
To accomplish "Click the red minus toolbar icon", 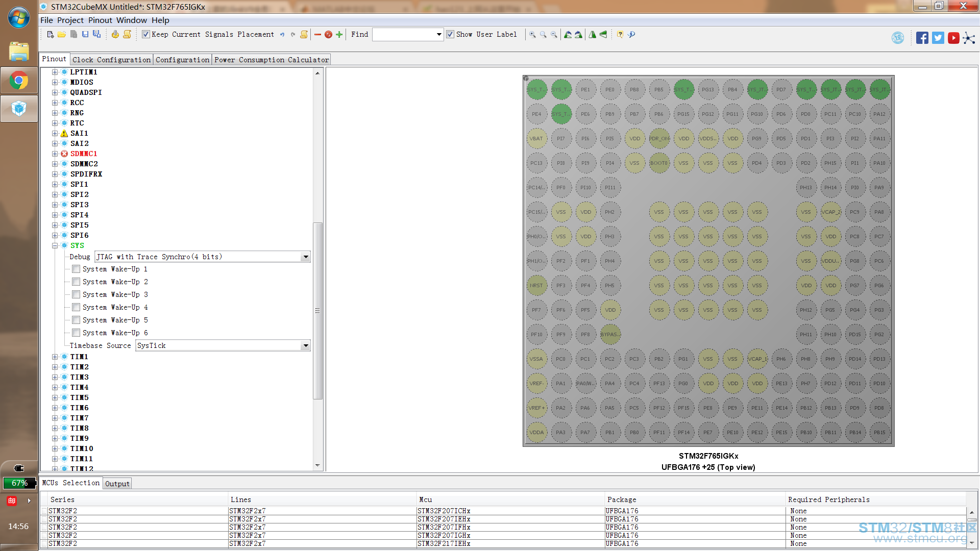I will pyautogui.click(x=317, y=34).
